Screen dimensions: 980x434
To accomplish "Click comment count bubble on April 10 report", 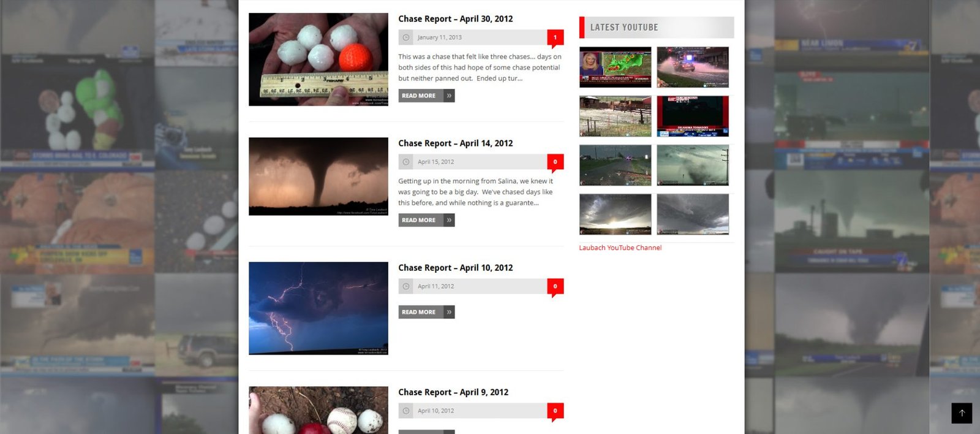I will [555, 287].
